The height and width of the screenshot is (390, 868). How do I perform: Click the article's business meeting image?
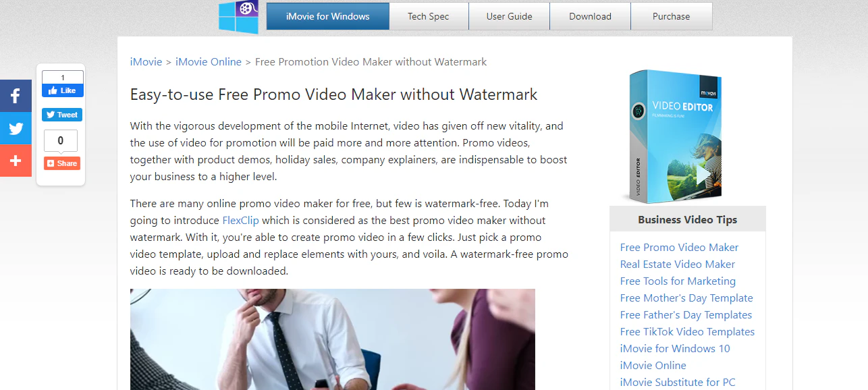point(333,339)
